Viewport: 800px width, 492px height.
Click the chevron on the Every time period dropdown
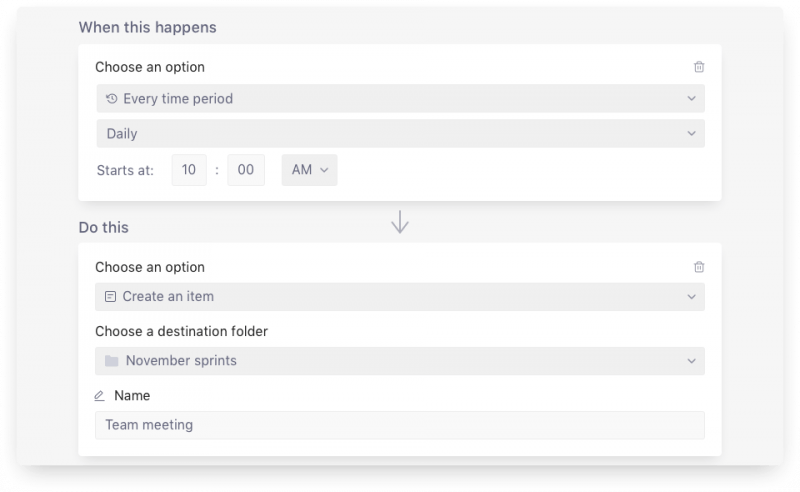(x=691, y=99)
